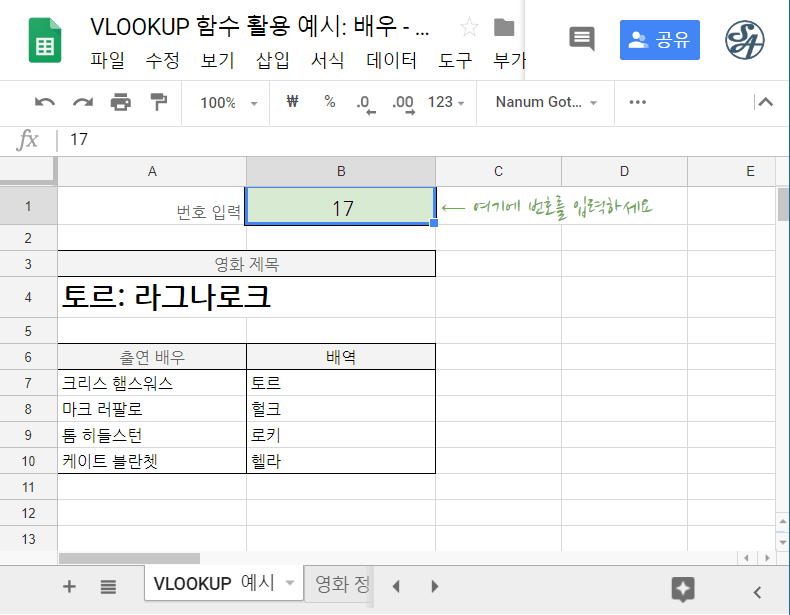
Task: Select the cell 크리스 햄스워스
Action: (x=152, y=383)
